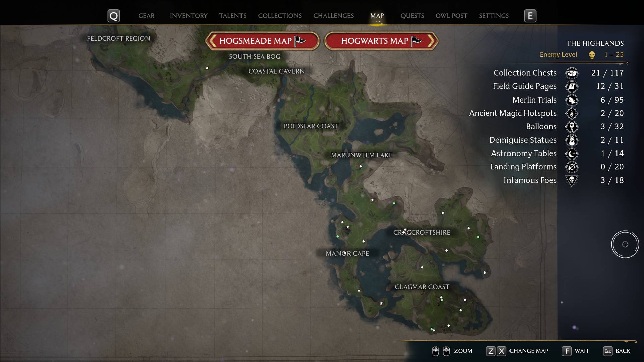This screenshot has height=362, width=644.
Task: Click the Astronomy Tables moon icon
Action: (x=572, y=154)
